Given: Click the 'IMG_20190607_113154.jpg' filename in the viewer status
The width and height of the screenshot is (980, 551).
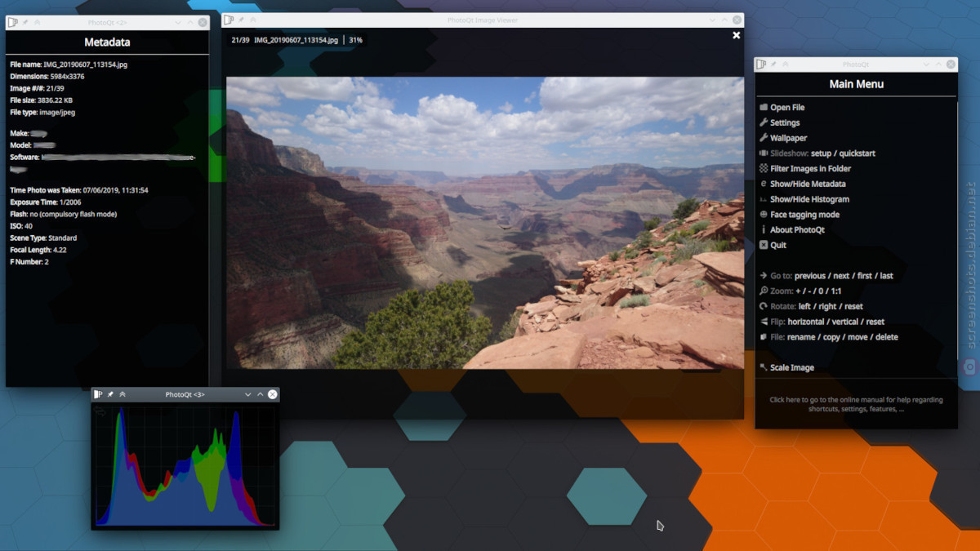Looking at the screenshot, I should [296, 39].
